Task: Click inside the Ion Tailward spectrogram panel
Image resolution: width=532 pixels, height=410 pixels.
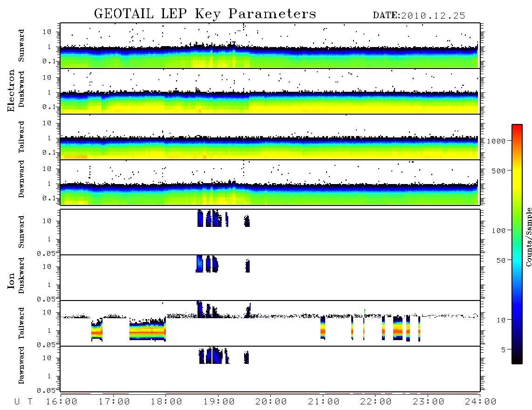Action: pyautogui.click(x=270, y=323)
